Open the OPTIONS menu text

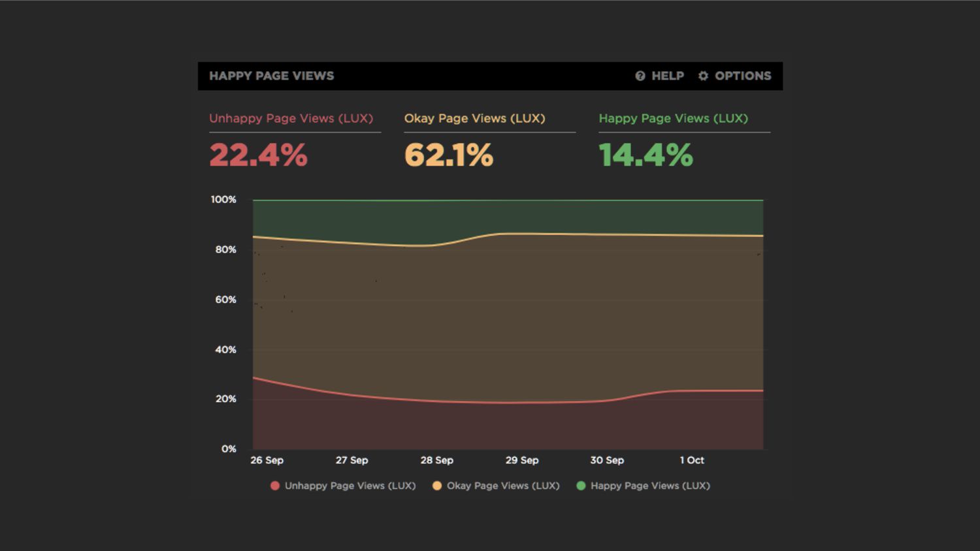743,76
